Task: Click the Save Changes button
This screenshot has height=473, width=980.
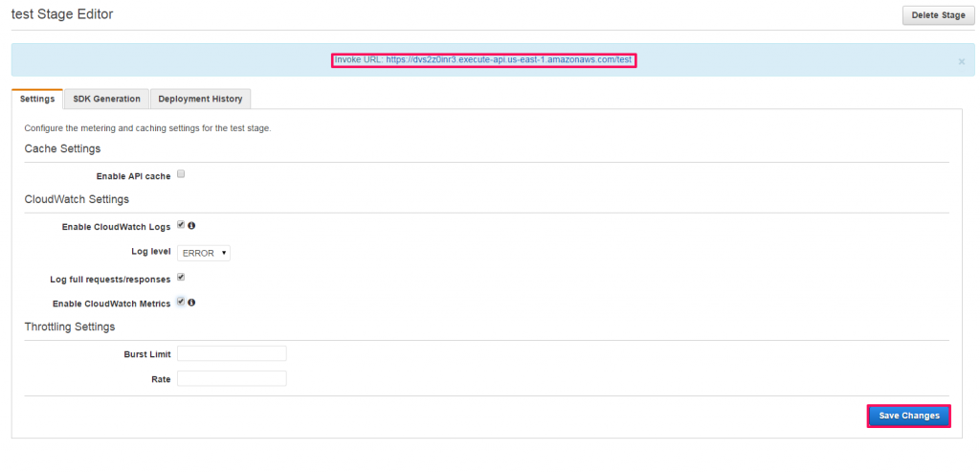Action: pyautogui.click(x=909, y=417)
